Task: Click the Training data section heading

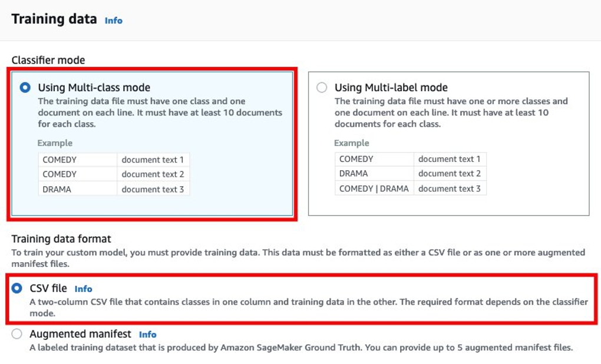Action: click(54, 19)
